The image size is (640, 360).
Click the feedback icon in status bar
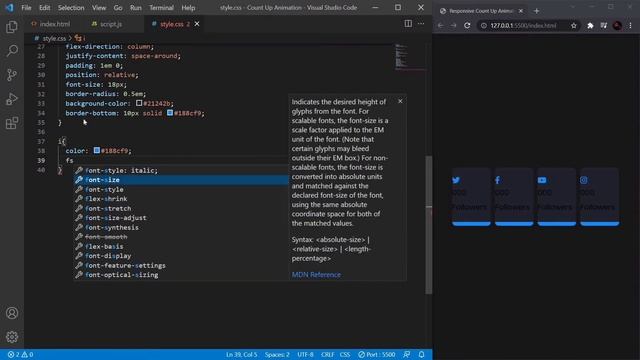tap(407, 354)
